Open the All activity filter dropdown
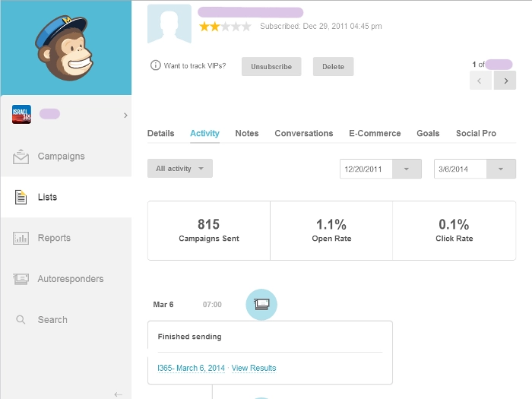The height and width of the screenshot is (399, 532). click(x=180, y=168)
